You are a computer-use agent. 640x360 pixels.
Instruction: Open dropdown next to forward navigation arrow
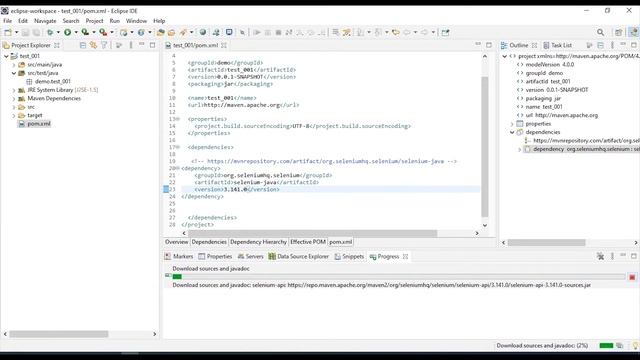(433, 32)
